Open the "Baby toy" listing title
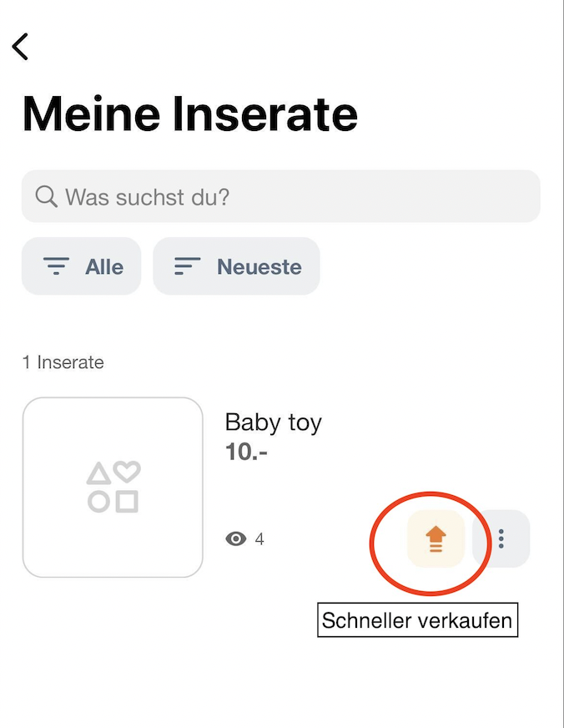The image size is (564, 728). pyautogui.click(x=273, y=423)
